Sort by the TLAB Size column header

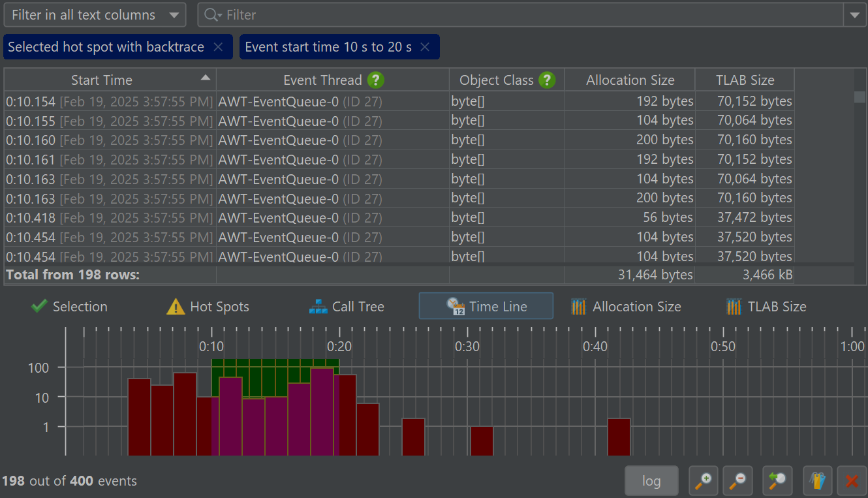[745, 80]
